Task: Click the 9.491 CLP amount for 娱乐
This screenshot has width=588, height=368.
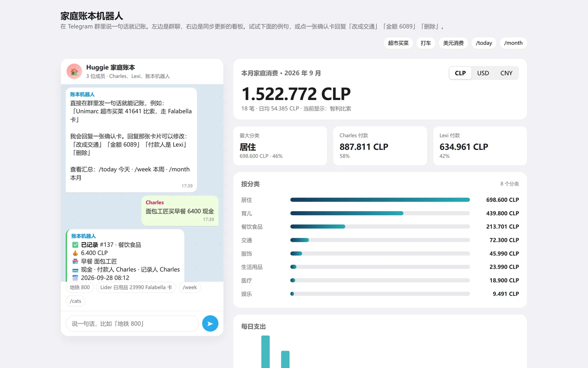Action: pos(506,294)
